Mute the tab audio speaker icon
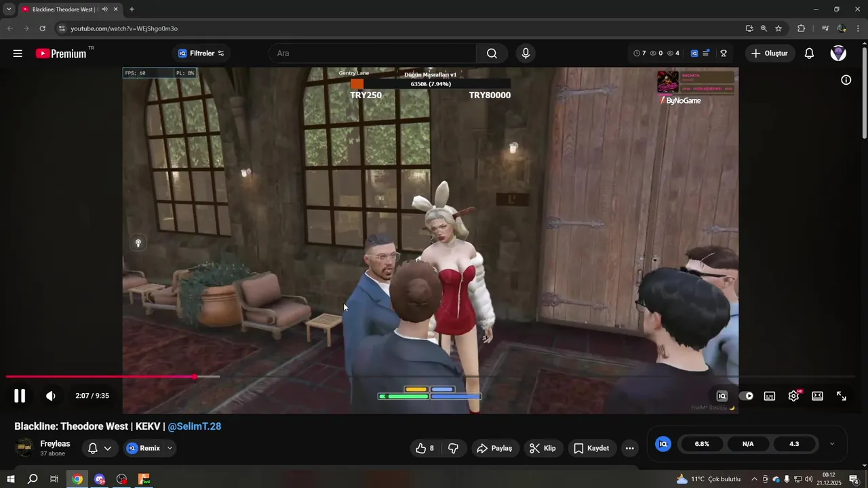This screenshot has height=488, width=868. [x=104, y=9]
